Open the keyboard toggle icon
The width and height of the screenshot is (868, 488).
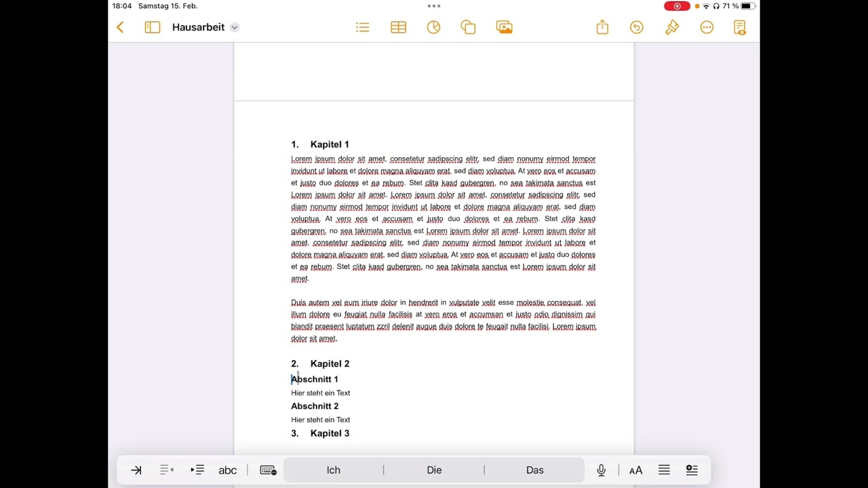pos(269,470)
